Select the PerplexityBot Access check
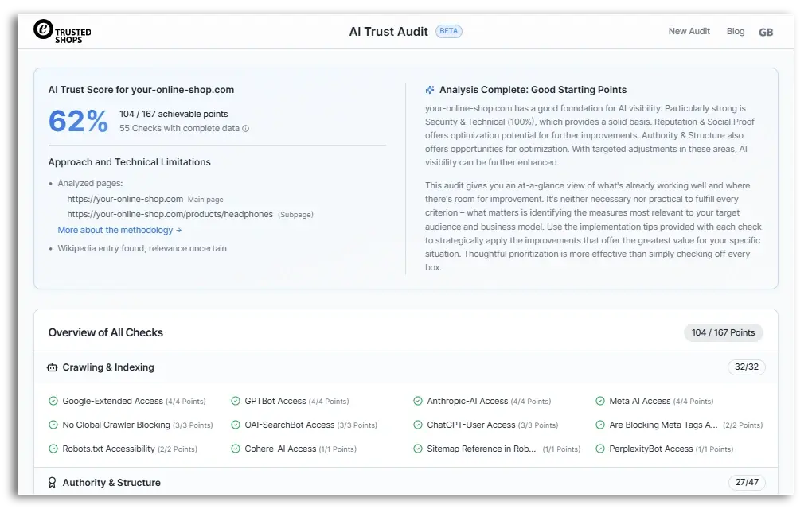 650,449
